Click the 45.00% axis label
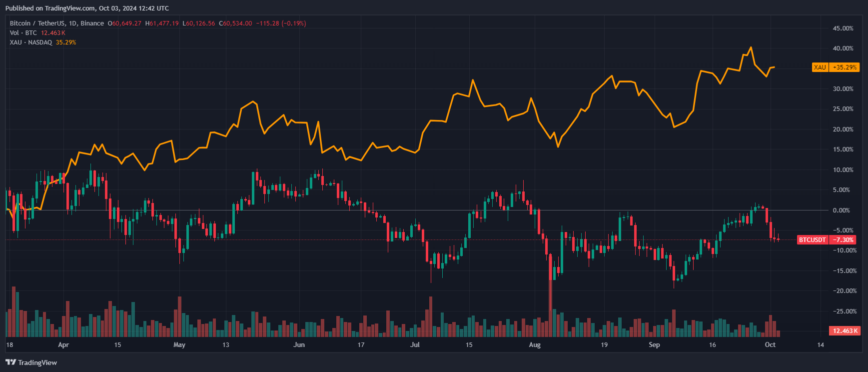The height and width of the screenshot is (372, 868). click(x=843, y=28)
